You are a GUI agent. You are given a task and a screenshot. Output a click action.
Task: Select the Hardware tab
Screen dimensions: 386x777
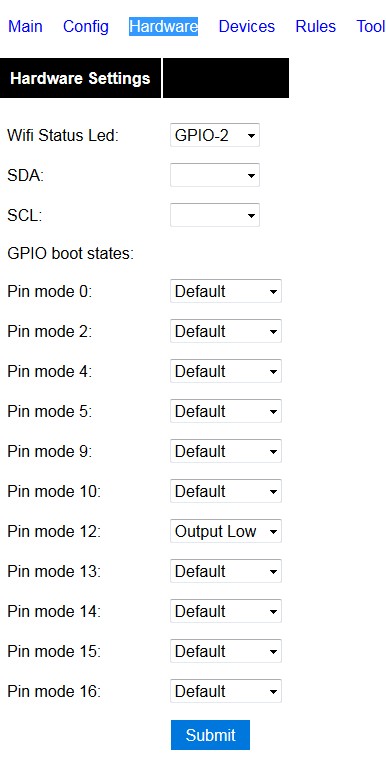164,26
